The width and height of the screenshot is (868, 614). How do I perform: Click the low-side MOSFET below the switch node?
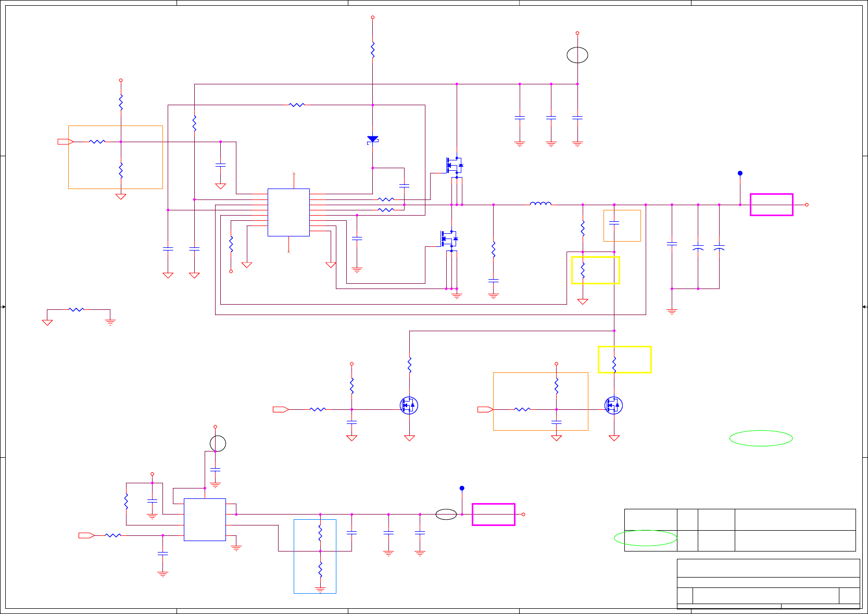pos(449,239)
